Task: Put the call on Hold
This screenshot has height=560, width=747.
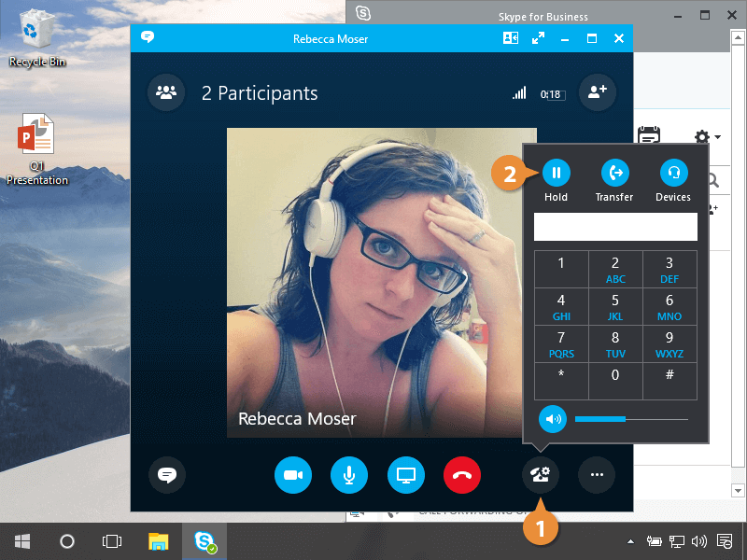Action: 557,173
